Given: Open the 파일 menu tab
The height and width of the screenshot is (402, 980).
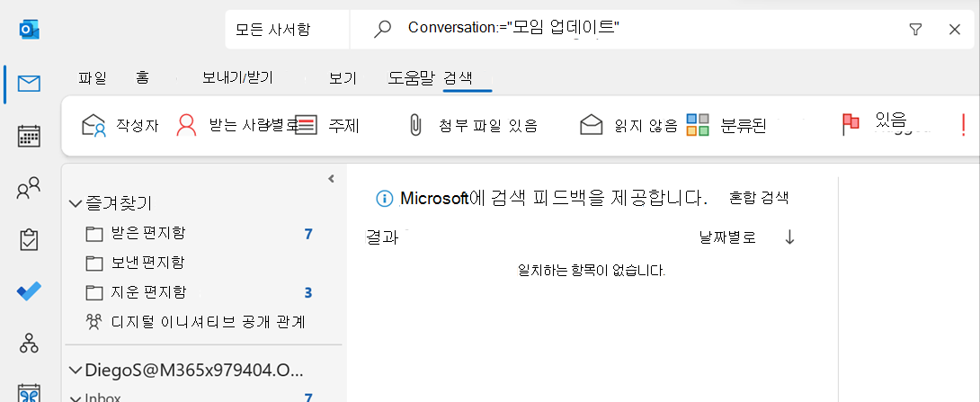Looking at the screenshot, I should click(x=93, y=78).
